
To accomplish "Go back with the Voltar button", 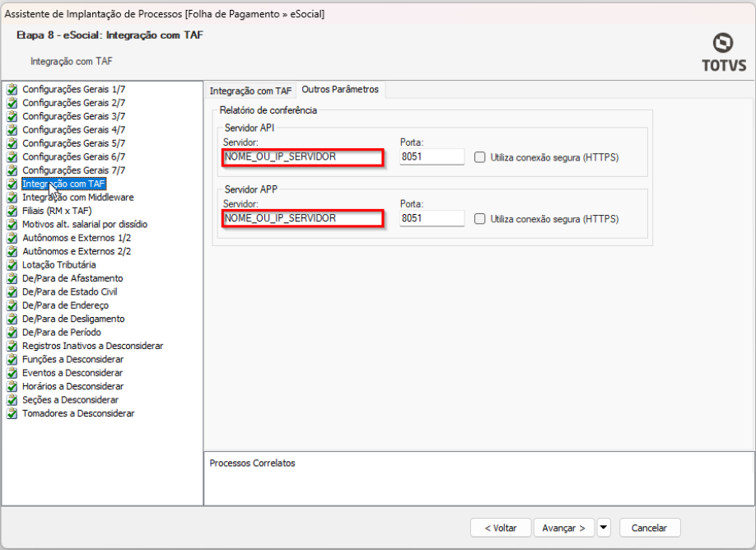I will click(x=501, y=527).
